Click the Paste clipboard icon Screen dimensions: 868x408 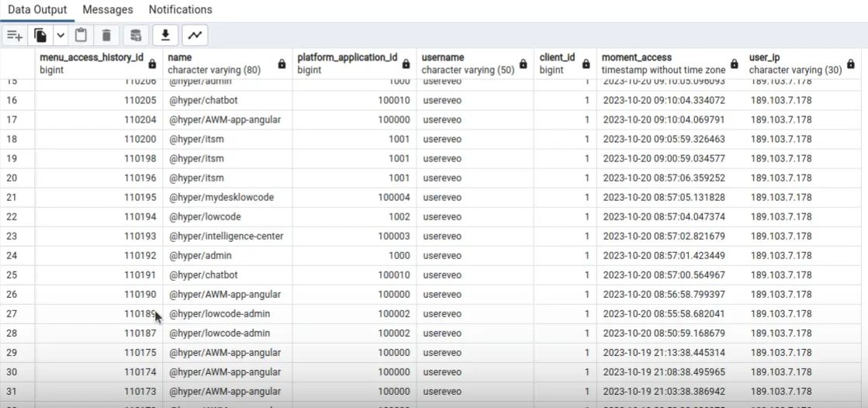[81, 36]
